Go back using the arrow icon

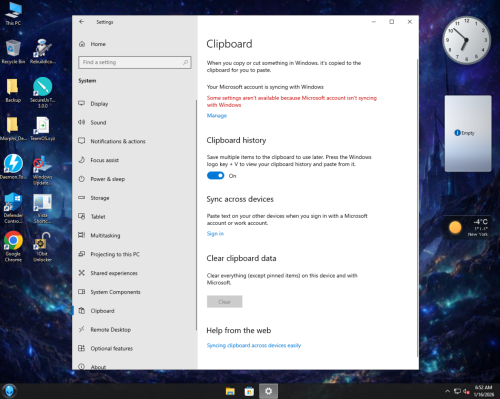[82, 22]
